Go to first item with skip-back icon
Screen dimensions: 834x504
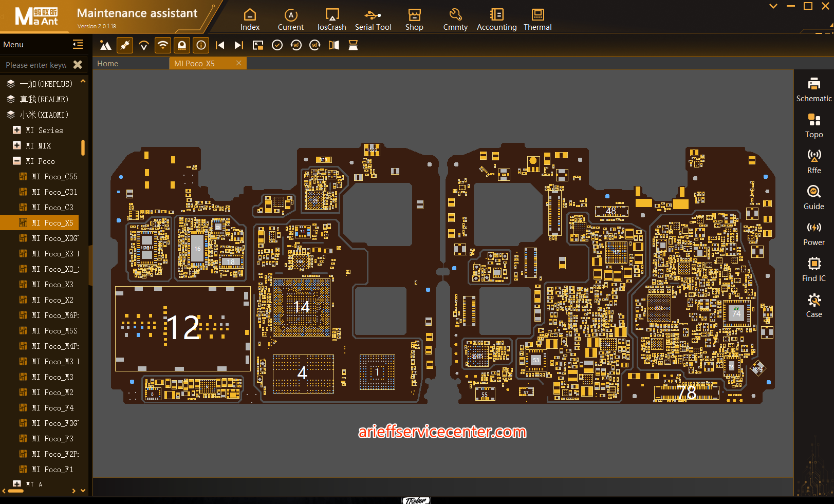click(220, 45)
